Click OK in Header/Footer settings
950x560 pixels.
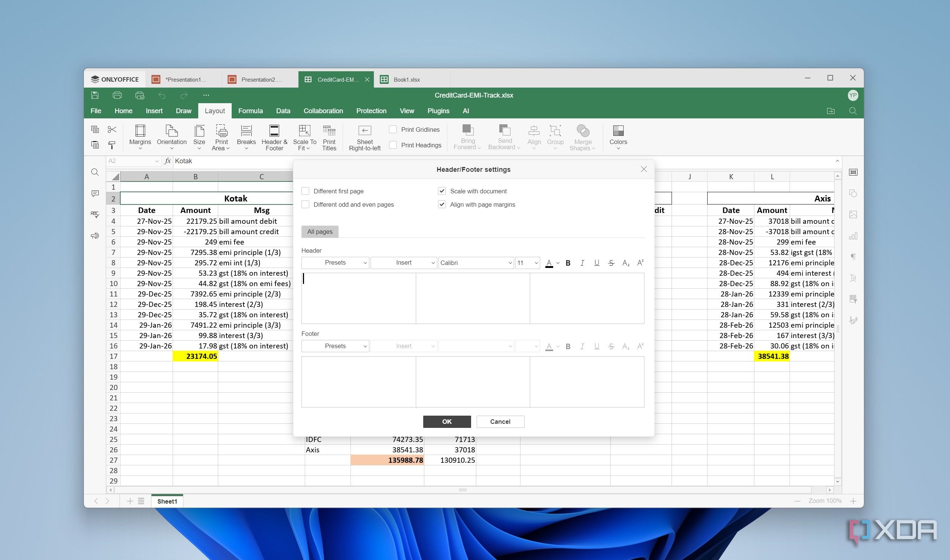447,422
